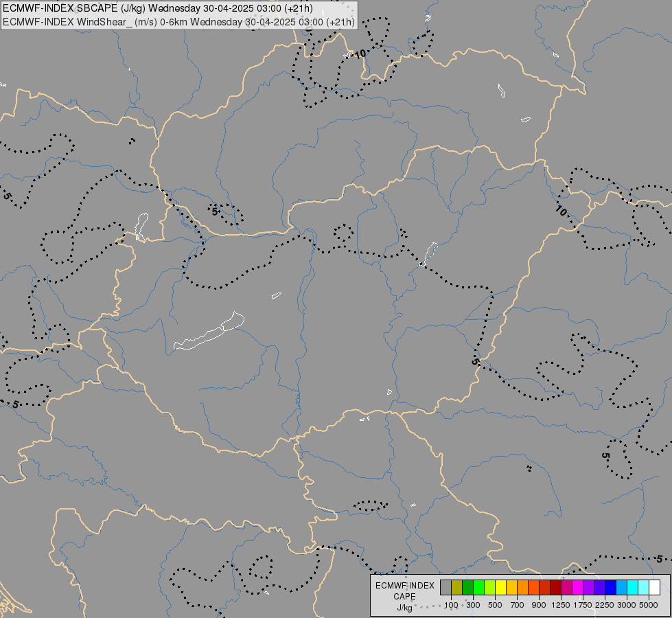Image resolution: width=672 pixels, height=618 pixels.
Task: Click the J/kg unit label in legend
Action: tap(404, 608)
